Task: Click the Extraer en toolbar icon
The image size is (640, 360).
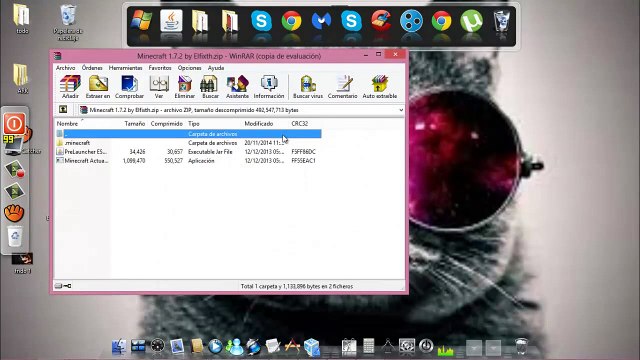Action: point(98,86)
